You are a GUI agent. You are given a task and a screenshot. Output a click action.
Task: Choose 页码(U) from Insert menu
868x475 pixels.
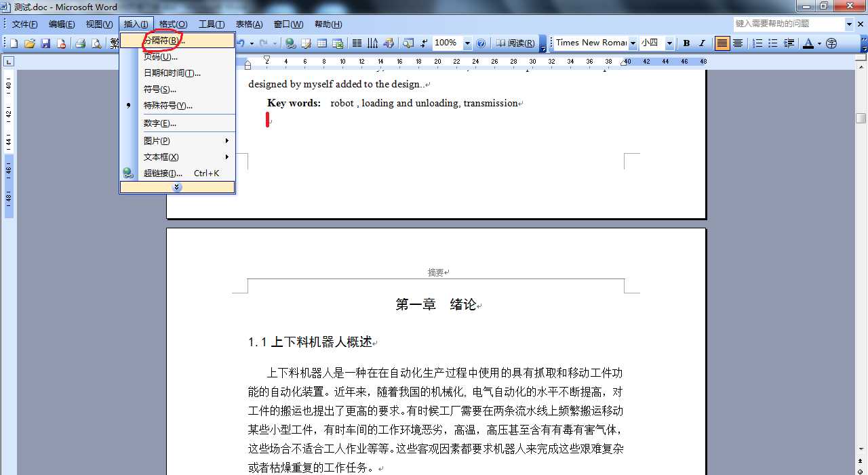coord(178,56)
